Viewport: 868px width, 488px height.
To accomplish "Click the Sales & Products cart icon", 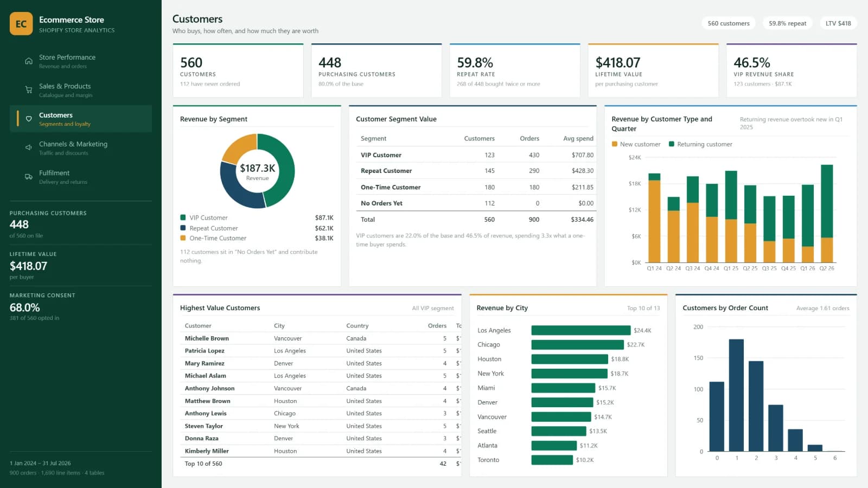I will 29,90.
